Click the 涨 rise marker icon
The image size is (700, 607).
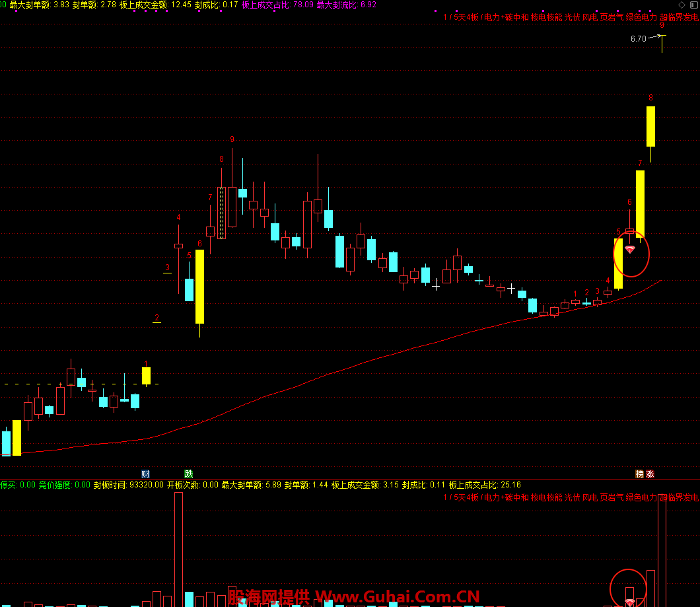pyautogui.click(x=650, y=474)
